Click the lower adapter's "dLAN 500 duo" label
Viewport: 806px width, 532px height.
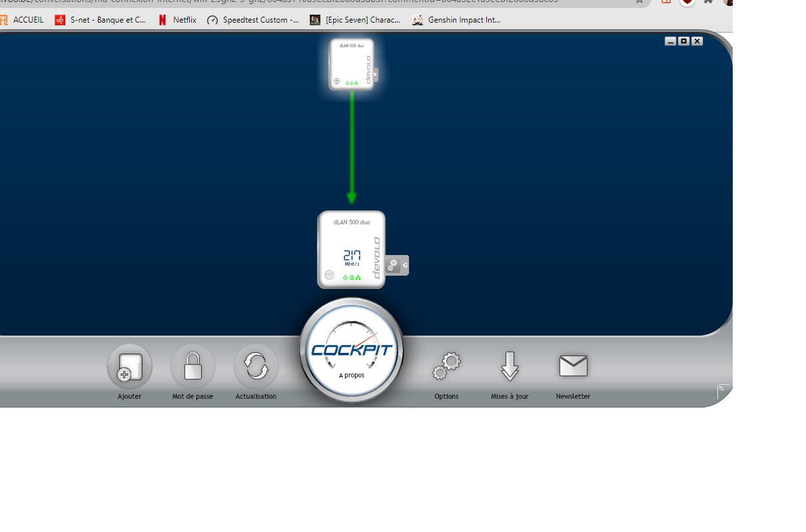point(352,222)
